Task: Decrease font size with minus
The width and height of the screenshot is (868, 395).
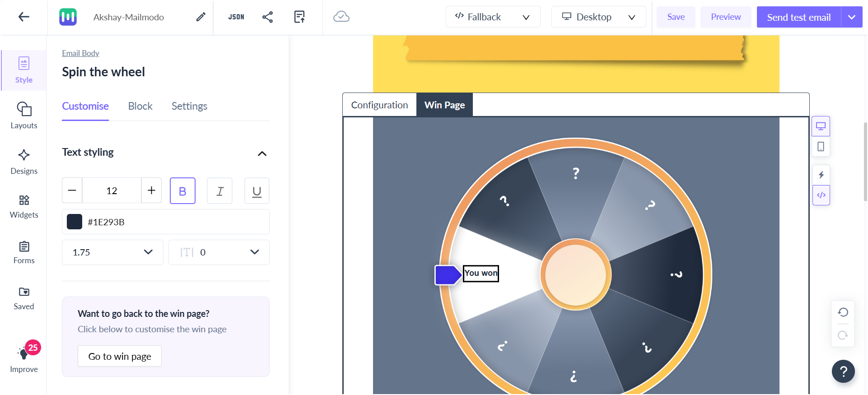Action: pyautogui.click(x=72, y=191)
